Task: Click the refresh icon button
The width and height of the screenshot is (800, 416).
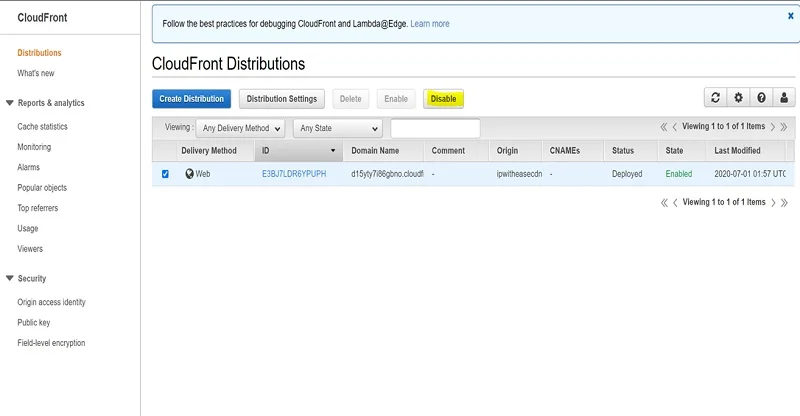Action: tap(715, 97)
